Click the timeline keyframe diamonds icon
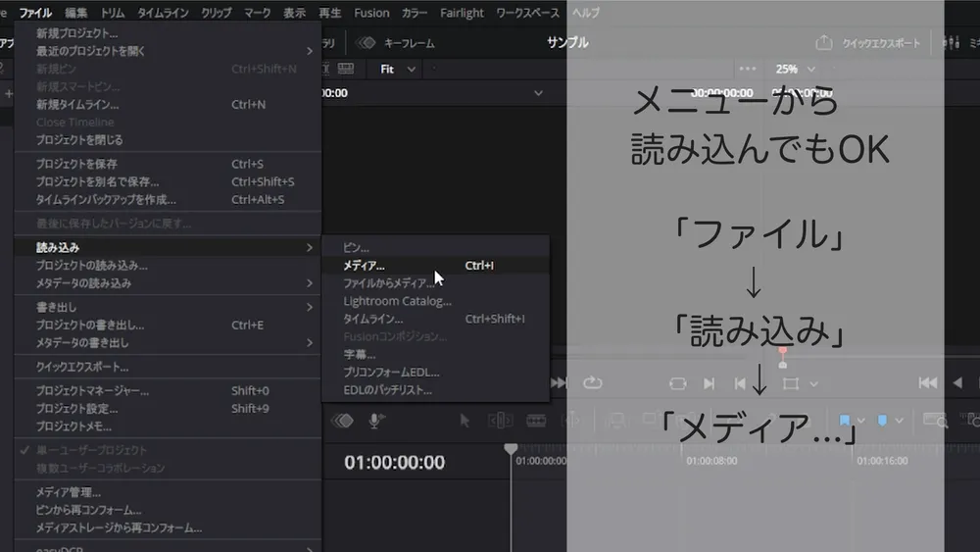Screen dimensions: 980x552 (x=342, y=421)
